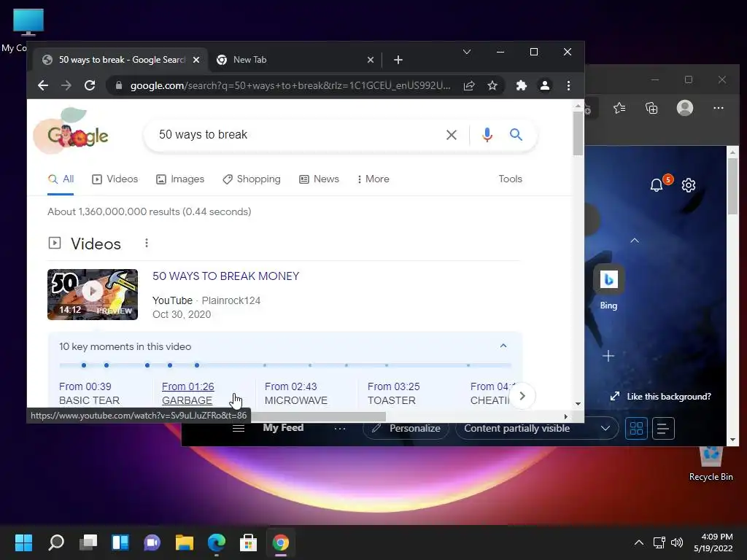Open Windows taskbar search
This screenshot has width=747, height=560.
click(x=56, y=542)
